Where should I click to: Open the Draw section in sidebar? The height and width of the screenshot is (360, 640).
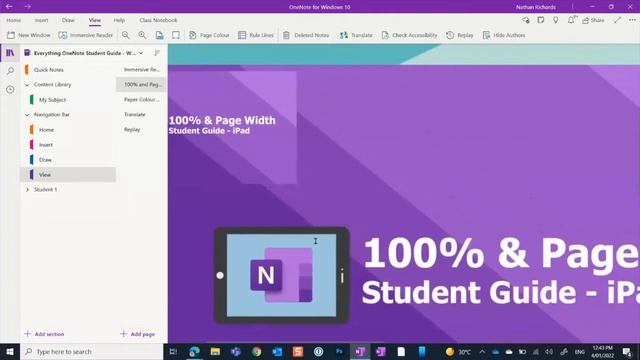[68, 160]
